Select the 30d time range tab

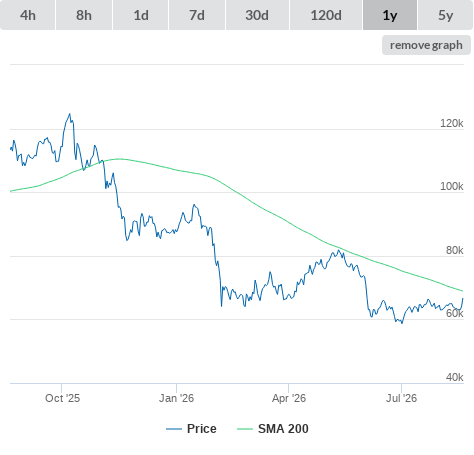[257, 15]
